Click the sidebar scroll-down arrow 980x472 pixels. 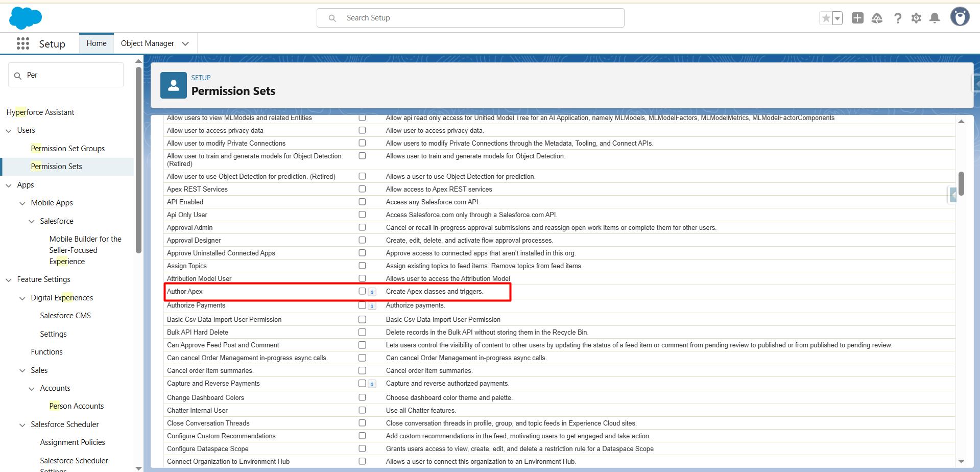tap(138, 468)
